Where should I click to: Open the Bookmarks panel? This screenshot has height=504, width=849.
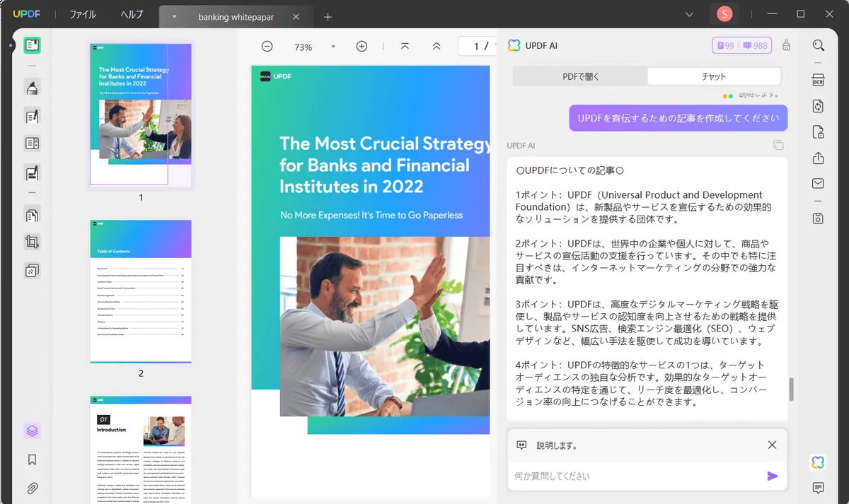pyautogui.click(x=32, y=459)
